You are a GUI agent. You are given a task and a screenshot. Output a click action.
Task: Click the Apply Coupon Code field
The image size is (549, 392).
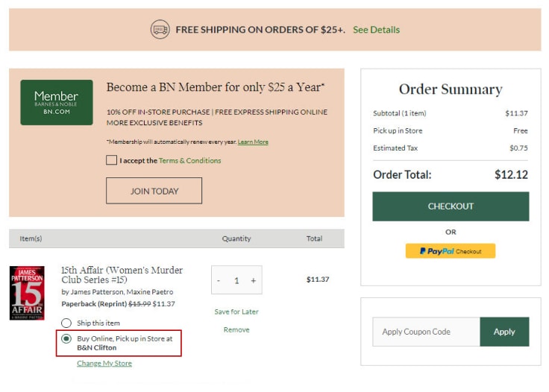pyautogui.click(x=426, y=332)
